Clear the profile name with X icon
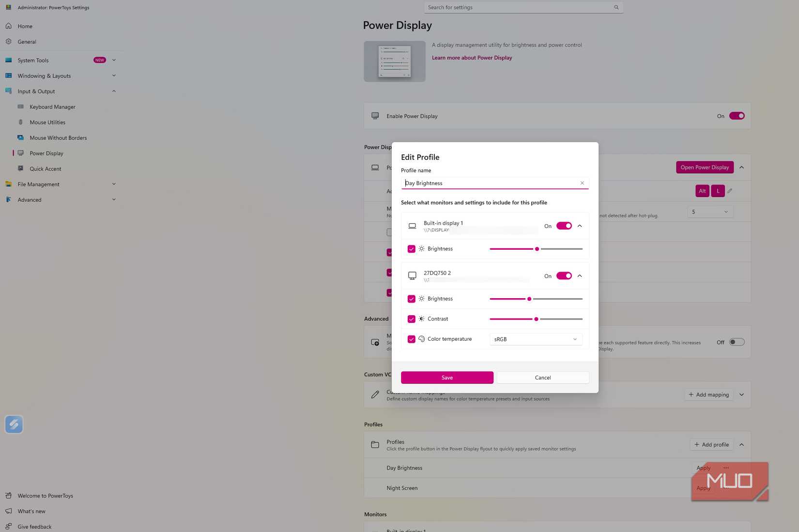Viewport: 799px width, 532px height. [x=582, y=183]
